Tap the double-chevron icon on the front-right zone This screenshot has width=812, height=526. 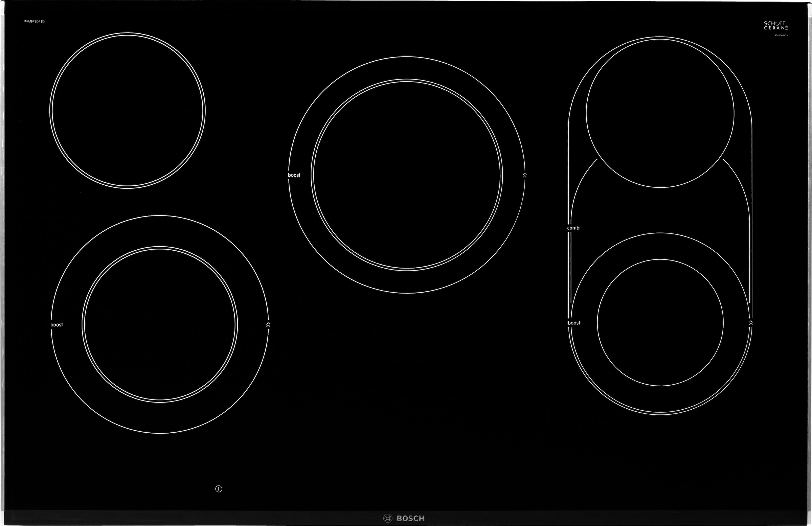[x=750, y=323]
